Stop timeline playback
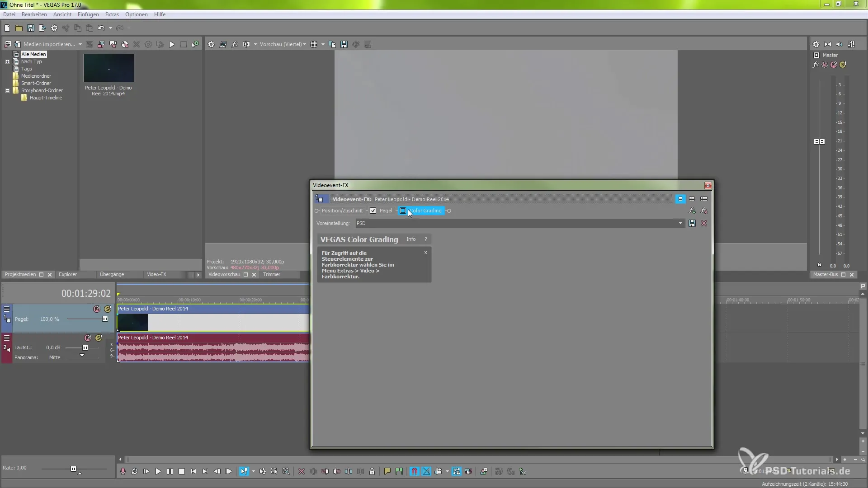868x488 pixels. coord(182,471)
